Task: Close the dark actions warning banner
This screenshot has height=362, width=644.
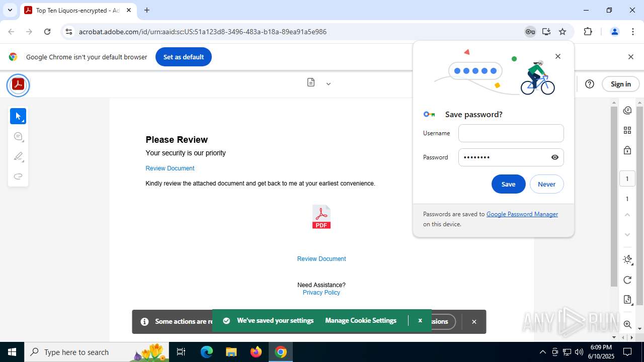Action: click(x=474, y=322)
